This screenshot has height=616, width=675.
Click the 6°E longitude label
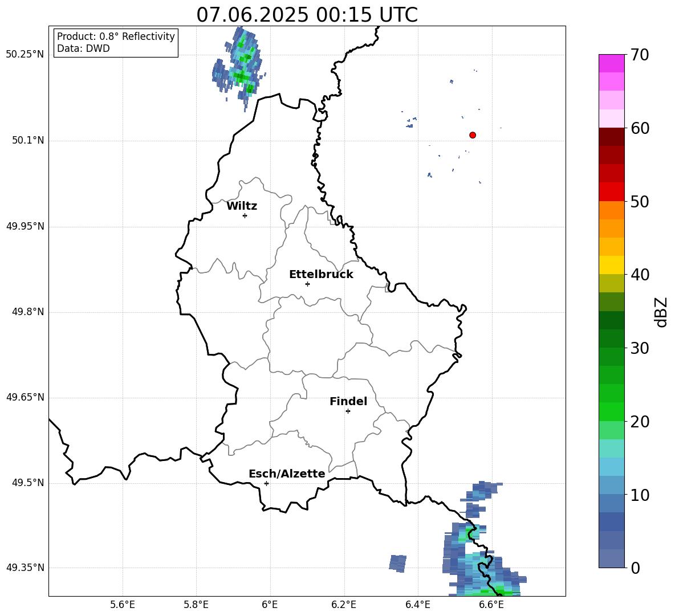(270, 605)
